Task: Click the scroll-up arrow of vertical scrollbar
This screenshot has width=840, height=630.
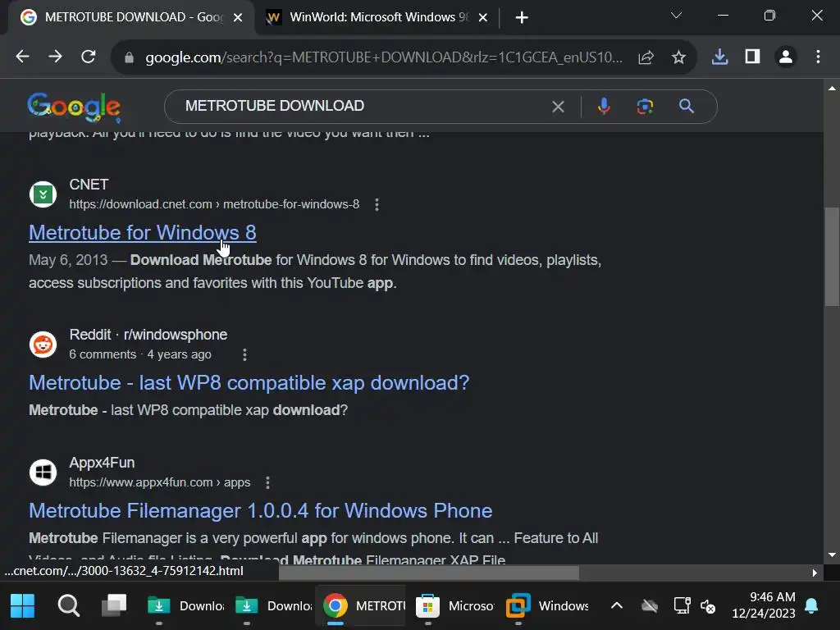Action: click(832, 89)
